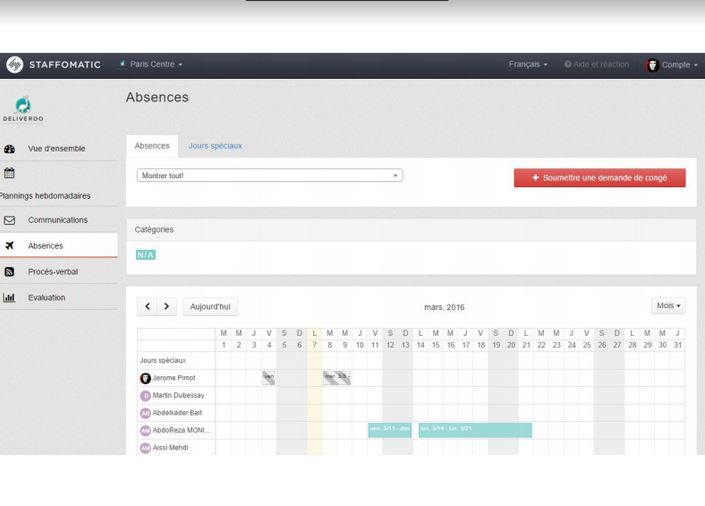Viewport: 705px width, 506px height.
Task: Click Jerome Pimot's avatar picture
Action: pyautogui.click(x=145, y=378)
